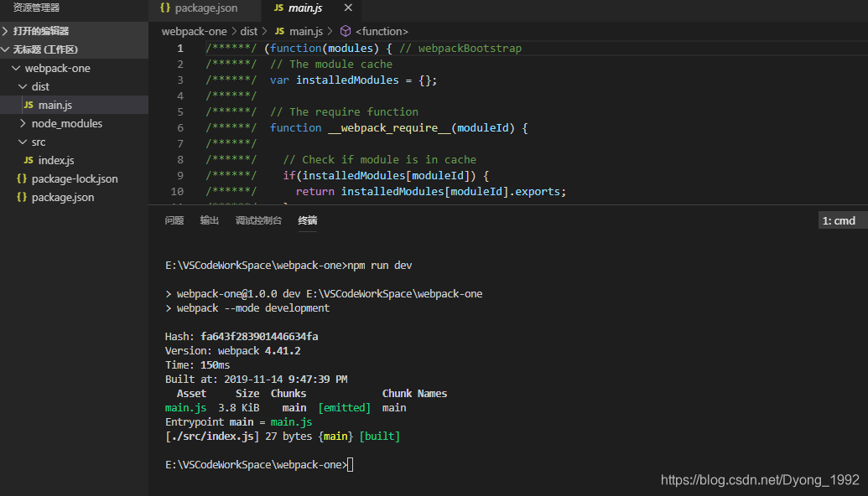Click line number 1 in the editor

[x=180, y=48]
